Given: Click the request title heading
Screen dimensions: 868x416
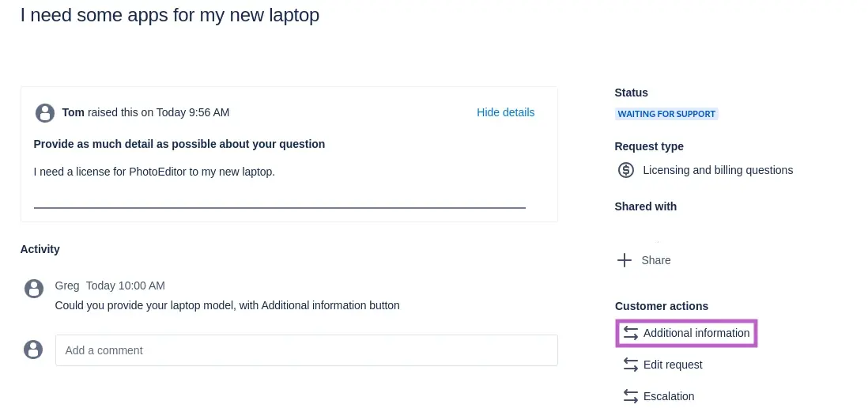Looking at the screenshot, I should click(170, 15).
